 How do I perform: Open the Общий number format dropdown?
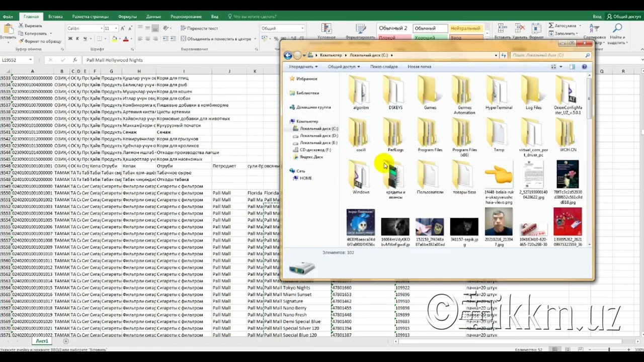pos(302,29)
